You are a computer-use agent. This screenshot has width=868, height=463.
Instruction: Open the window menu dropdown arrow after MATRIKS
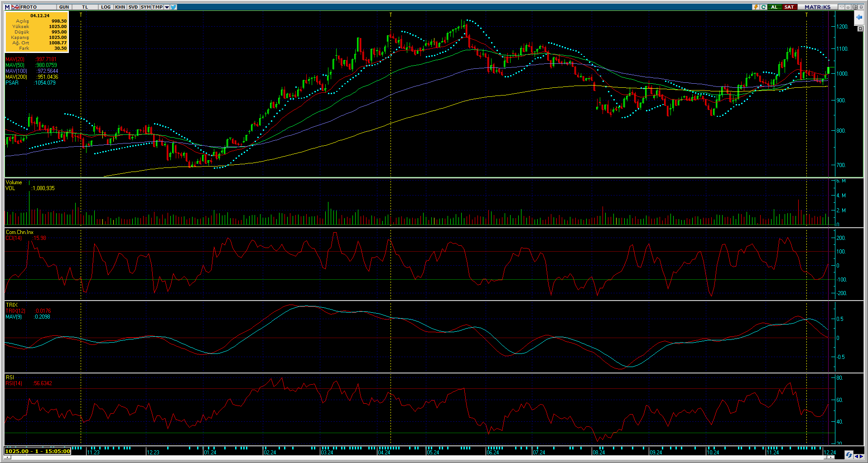841,7
